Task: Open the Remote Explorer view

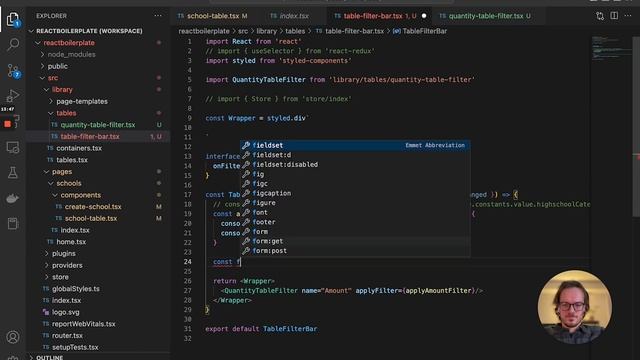Action: (13, 147)
